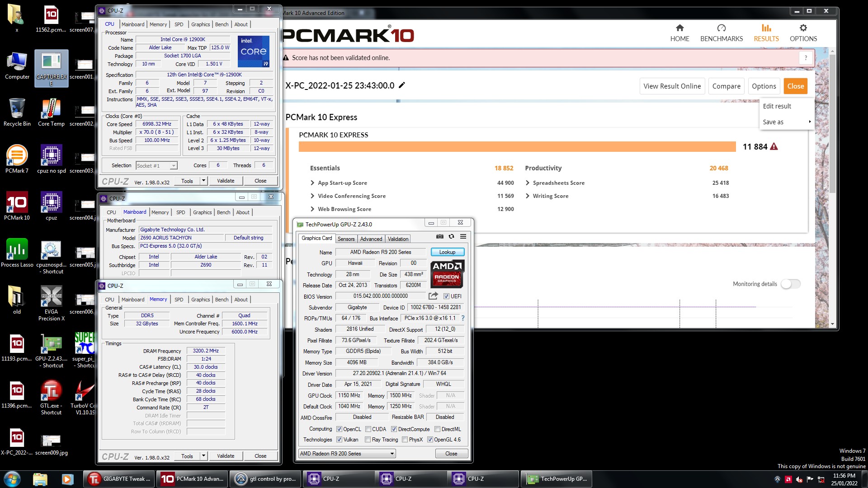Image resolution: width=868 pixels, height=488 pixels.
Task: Open the OPTIONS gear icon
Action: pyautogui.click(x=803, y=28)
